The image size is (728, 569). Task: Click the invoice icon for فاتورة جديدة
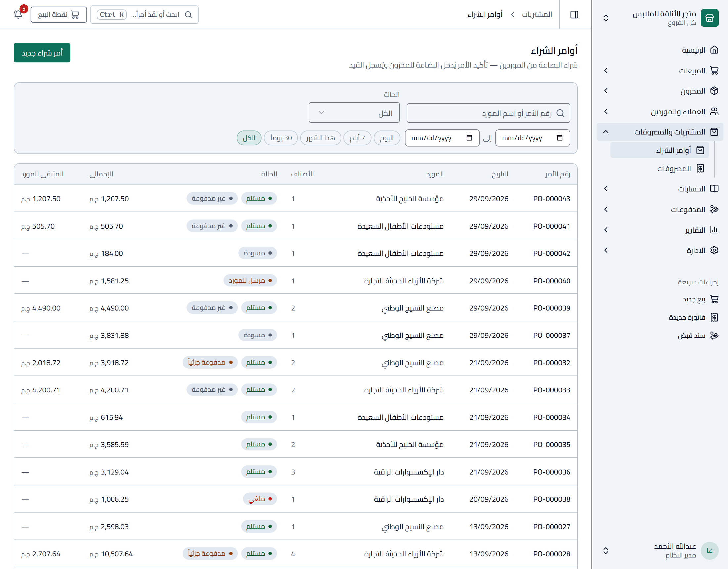pos(714,317)
